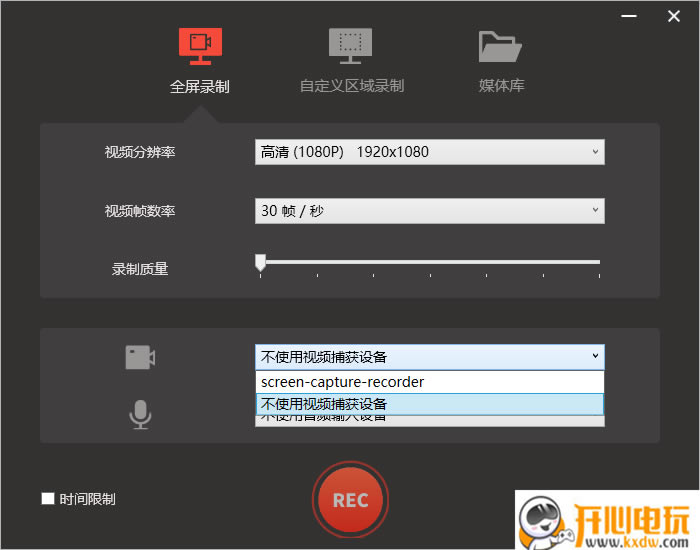Switch to the 媒体库 tab label
This screenshot has height=550, width=700.
tap(501, 86)
